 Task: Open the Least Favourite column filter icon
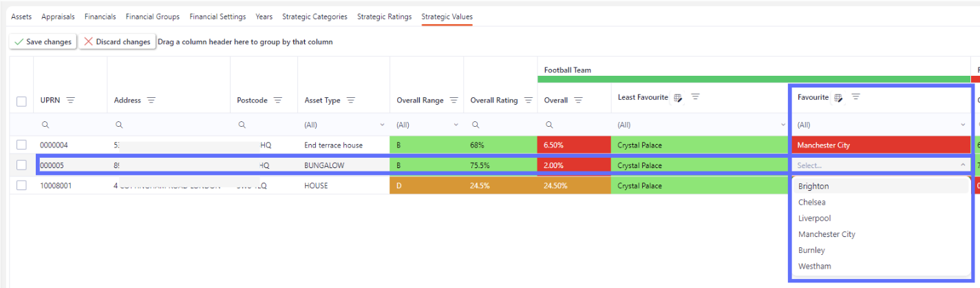pos(695,97)
